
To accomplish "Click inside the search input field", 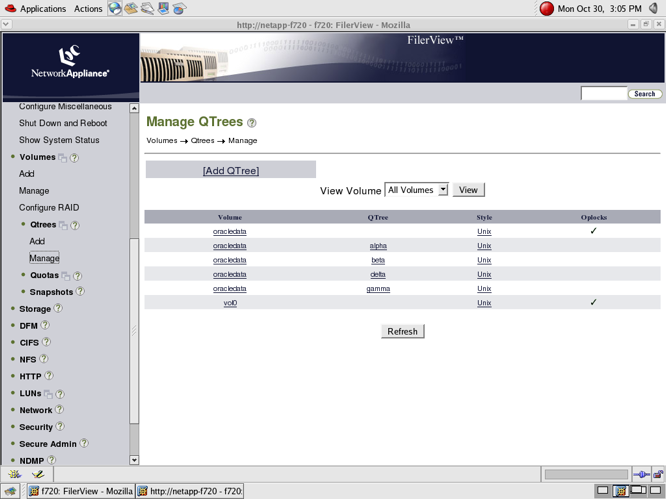I will tap(604, 93).
